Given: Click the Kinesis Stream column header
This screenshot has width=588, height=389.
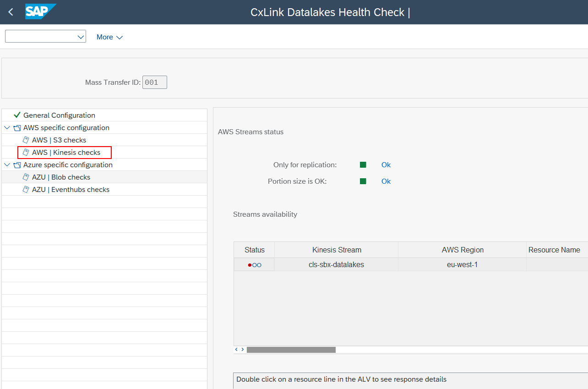Looking at the screenshot, I should pyautogui.click(x=337, y=250).
